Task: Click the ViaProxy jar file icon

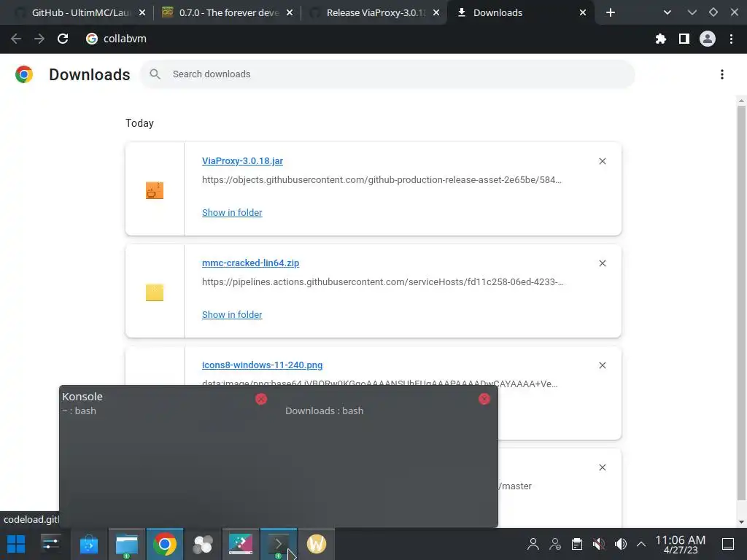Action: (155, 190)
